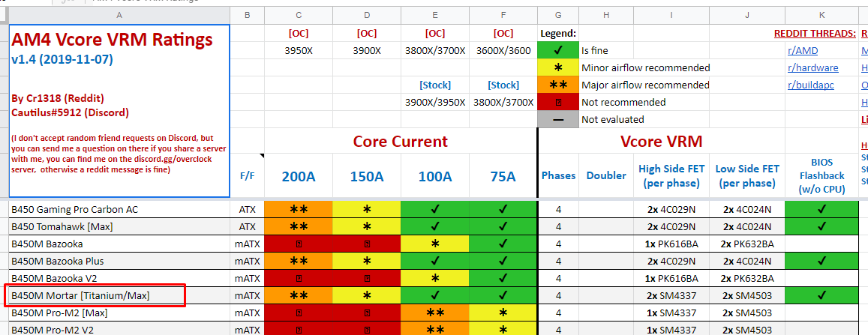Click the orange double-asterisk legend swatch
The width and height of the screenshot is (868, 335).
[x=558, y=85]
